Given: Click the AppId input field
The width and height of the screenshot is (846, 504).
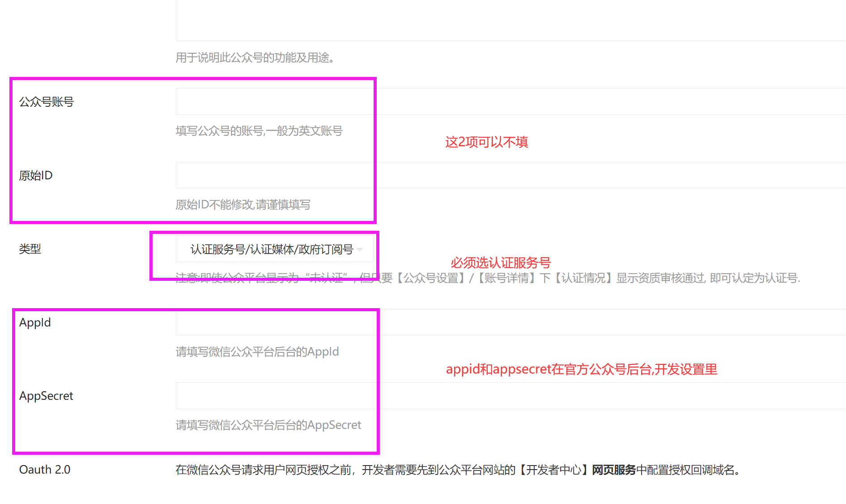Looking at the screenshot, I should [510, 322].
